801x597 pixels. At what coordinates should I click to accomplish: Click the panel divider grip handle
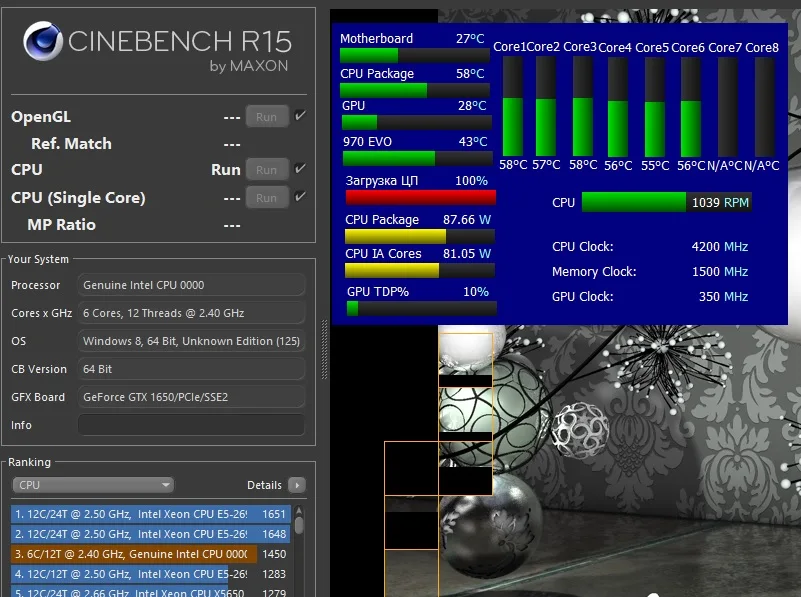click(324, 349)
